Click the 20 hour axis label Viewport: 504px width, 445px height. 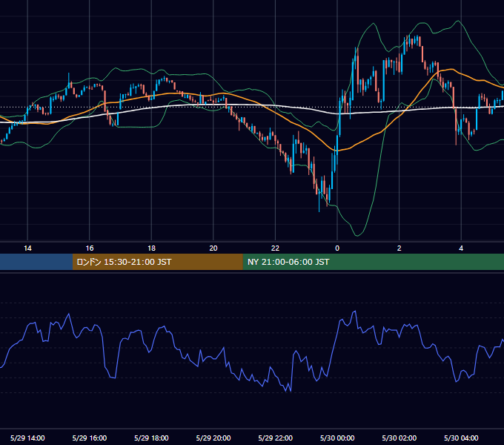tap(213, 248)
